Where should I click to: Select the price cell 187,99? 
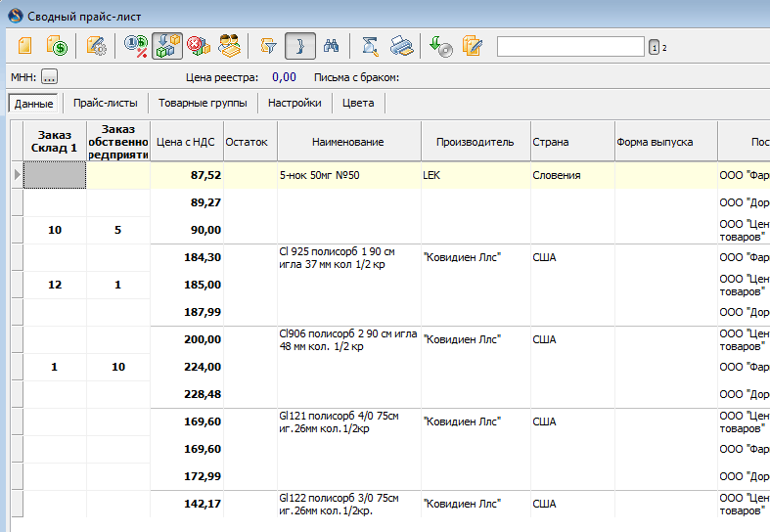pyautogui.click(x=187, y=313)
